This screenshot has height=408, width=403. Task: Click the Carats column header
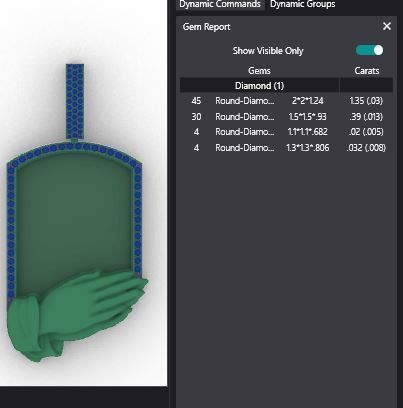(367, 71)
